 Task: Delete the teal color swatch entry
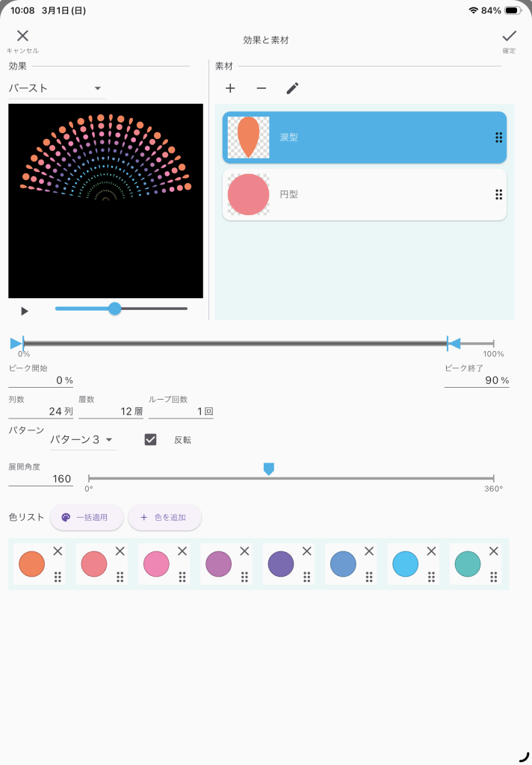493,551
